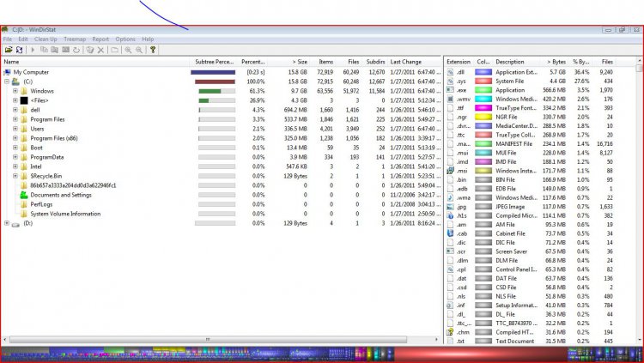Click the yellow .ngr color swatch

(x=483, y=117)
